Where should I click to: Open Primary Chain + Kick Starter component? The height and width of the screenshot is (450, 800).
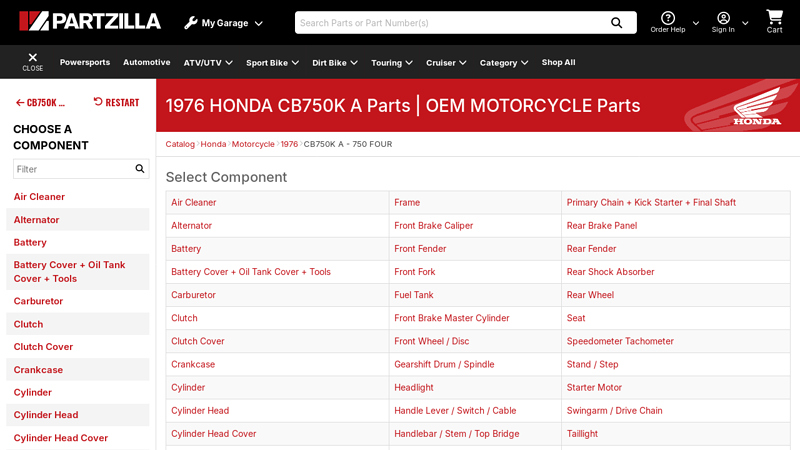pyautogui.click(x=651, y=203)
